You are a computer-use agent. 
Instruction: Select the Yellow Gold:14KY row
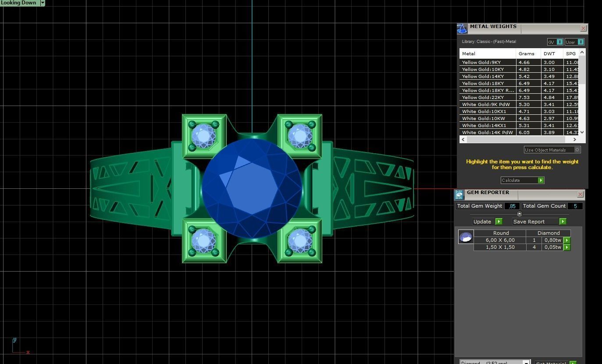[519, 76]
